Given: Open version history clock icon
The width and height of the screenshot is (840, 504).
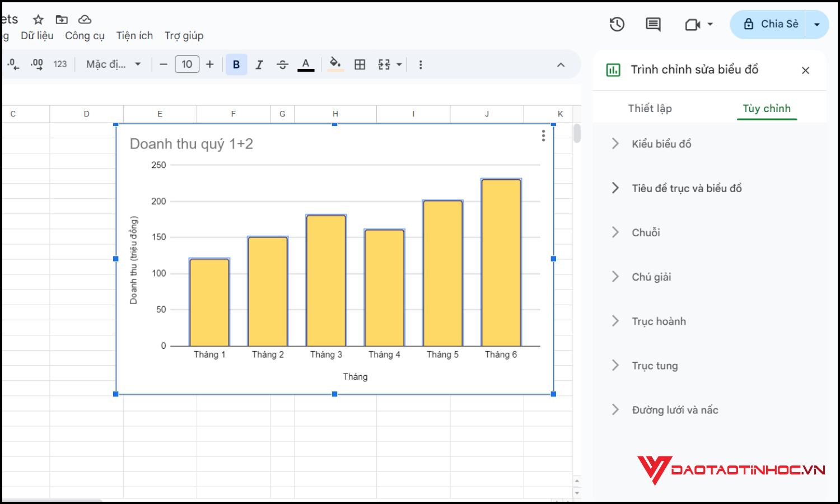Looking at the screenshot, I should coord(617,24).
